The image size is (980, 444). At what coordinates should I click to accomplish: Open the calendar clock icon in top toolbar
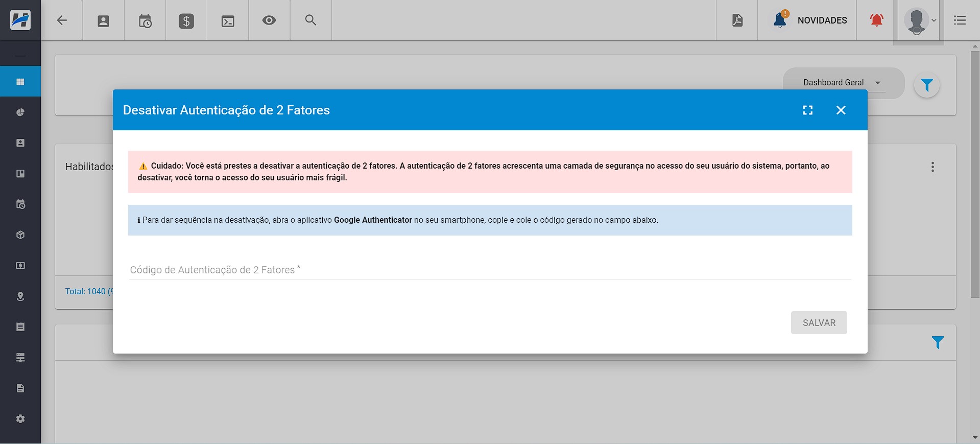[x=145, y=21]
